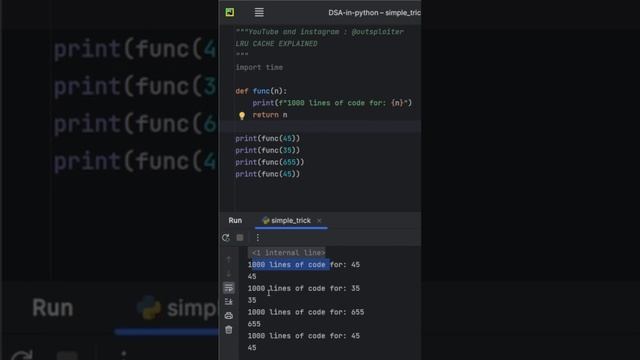Click the 'print(func(655))' line
The height and width of the screenshot is (360, 640).
tap(269, 162)
